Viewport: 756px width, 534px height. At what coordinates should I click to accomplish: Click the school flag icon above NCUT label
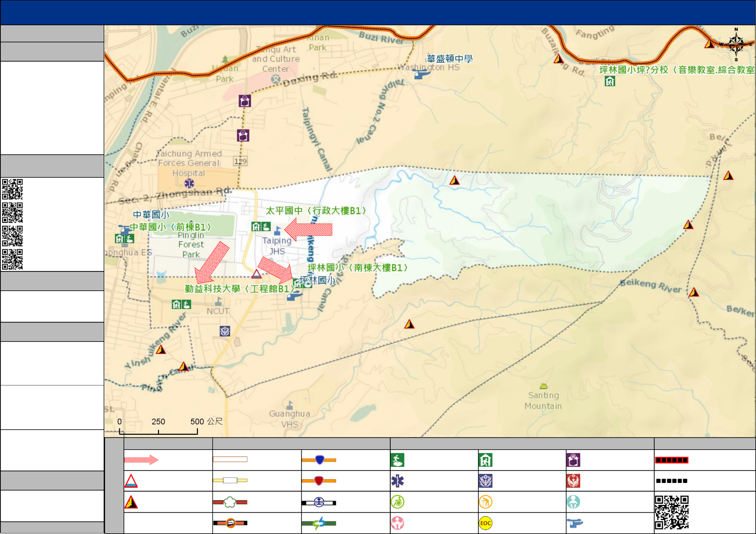click(x=218, y=301)
